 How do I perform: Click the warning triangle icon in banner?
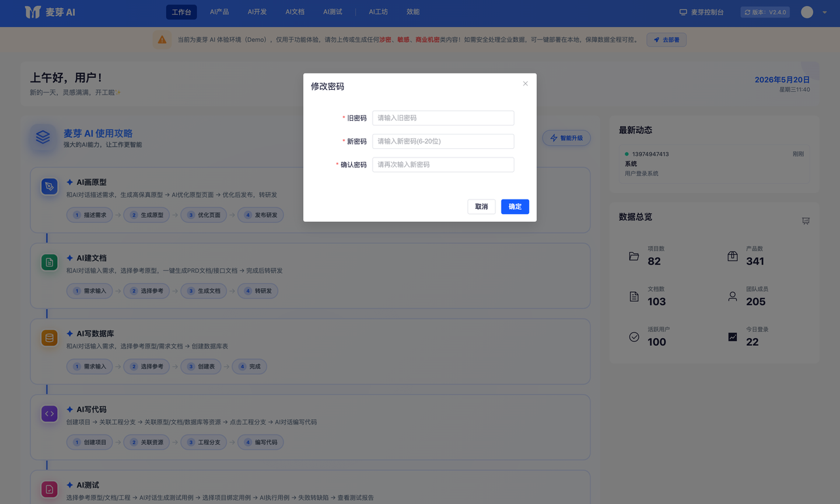[161, 40]
